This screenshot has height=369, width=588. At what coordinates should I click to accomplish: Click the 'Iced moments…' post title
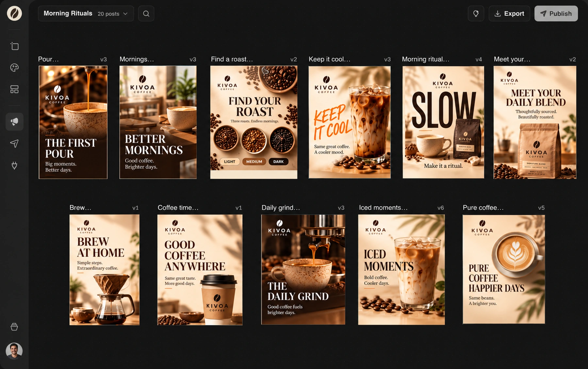point(383,207)
